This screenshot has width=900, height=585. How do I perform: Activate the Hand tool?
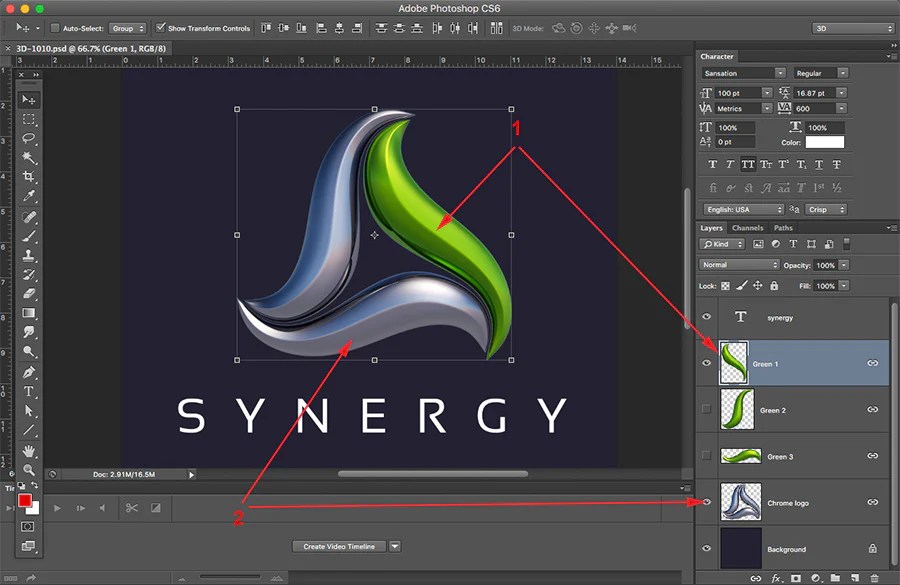29,450
